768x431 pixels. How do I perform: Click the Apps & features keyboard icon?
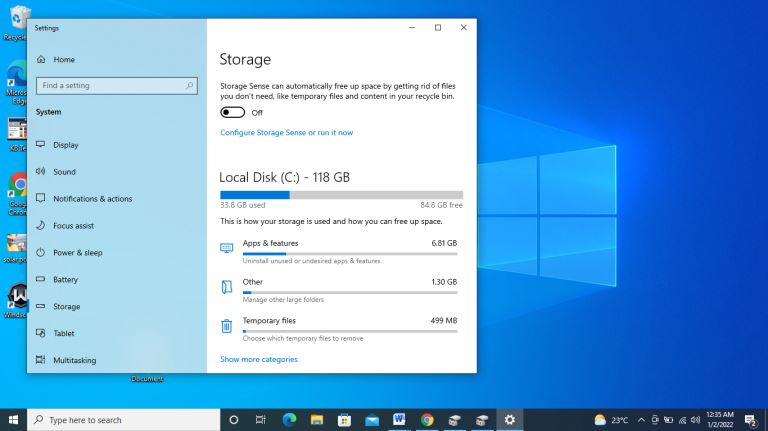(x=227, y=248)
